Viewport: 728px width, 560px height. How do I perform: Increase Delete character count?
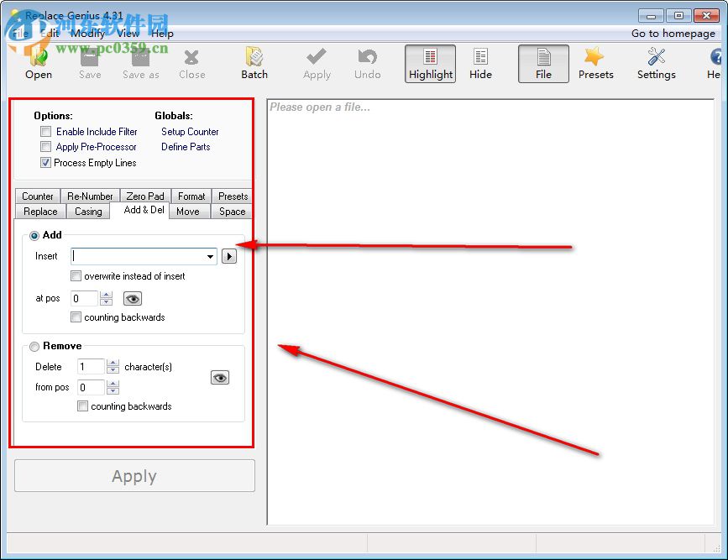(113, 363)
